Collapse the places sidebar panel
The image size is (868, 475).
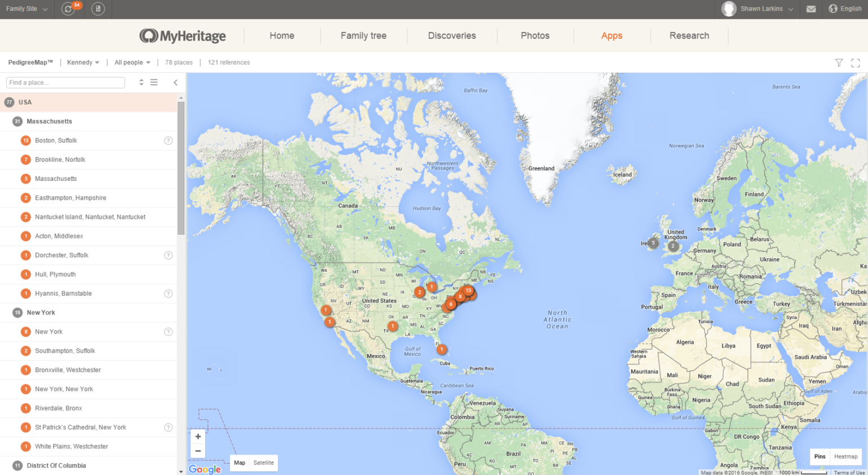(175, 82)
